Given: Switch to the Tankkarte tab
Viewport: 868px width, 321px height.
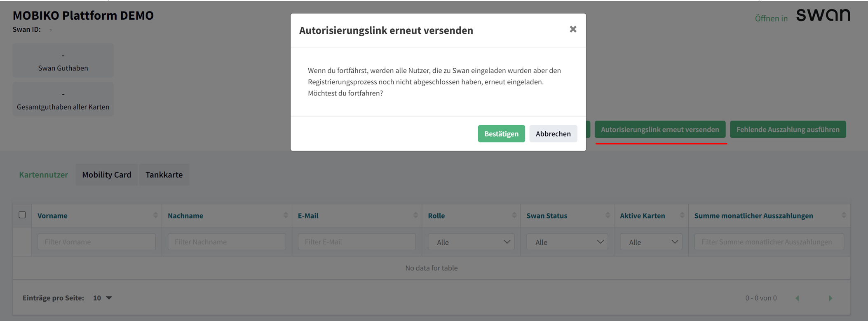Looking at the screenshot, I should click(164, 174).
